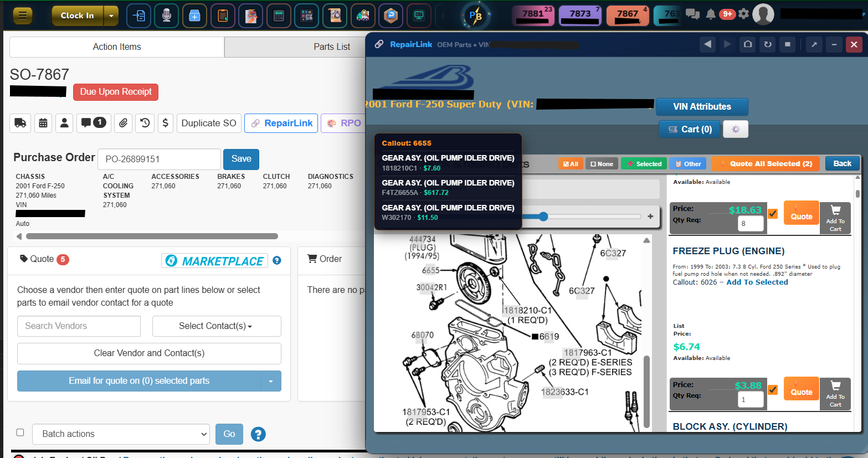
Task: Open the PB lightning logo
Action: pos(475,16)
